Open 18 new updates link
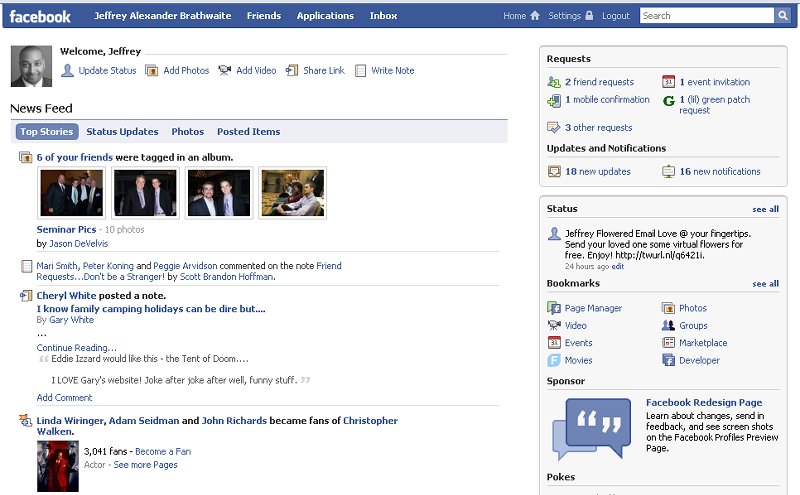Screen dimensions: 800x495 597,172
